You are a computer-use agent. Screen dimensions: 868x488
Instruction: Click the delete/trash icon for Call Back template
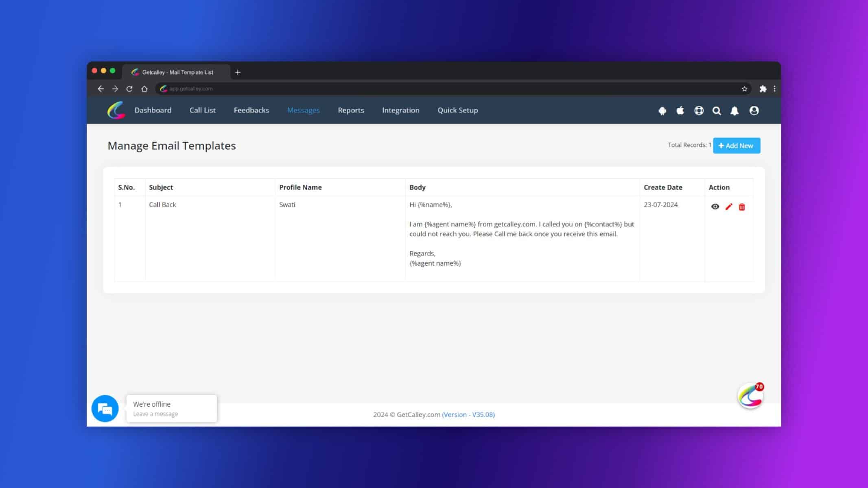(x=741, y=206)
